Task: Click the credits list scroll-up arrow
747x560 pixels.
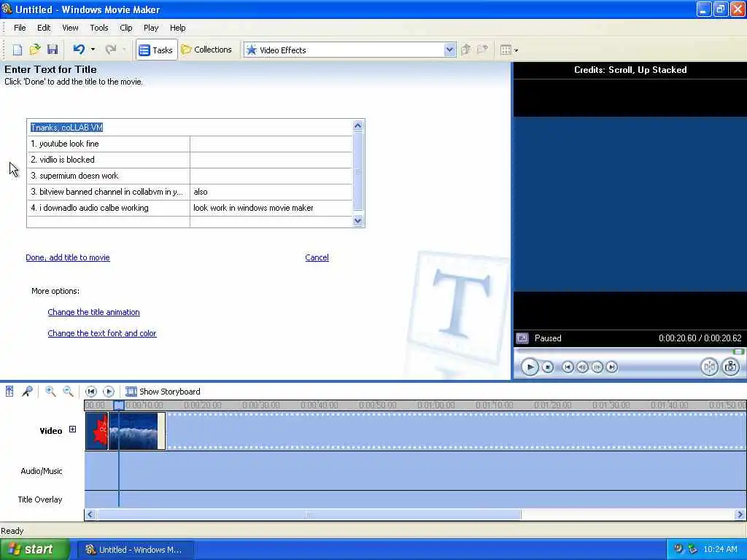Action: [x=357, y=125]
